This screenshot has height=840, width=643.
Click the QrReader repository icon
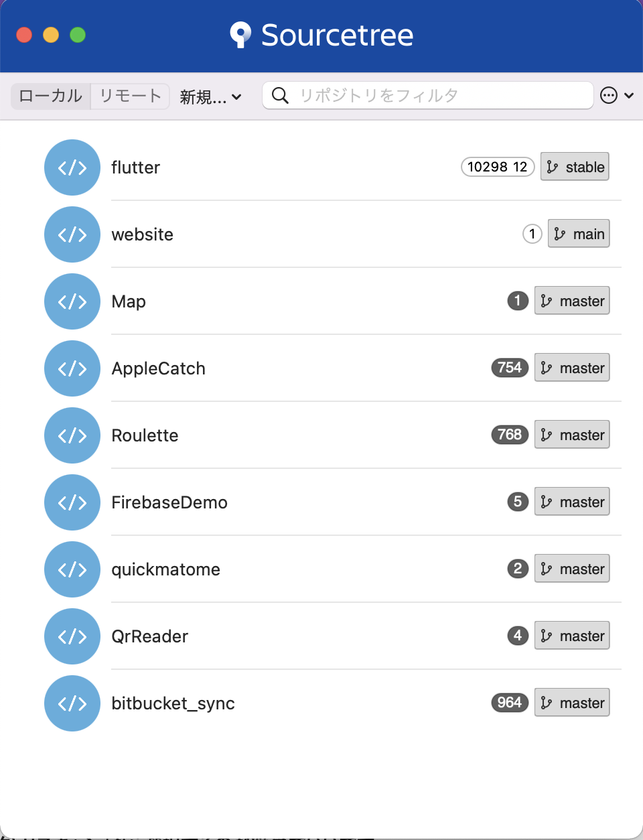(72, 636)
